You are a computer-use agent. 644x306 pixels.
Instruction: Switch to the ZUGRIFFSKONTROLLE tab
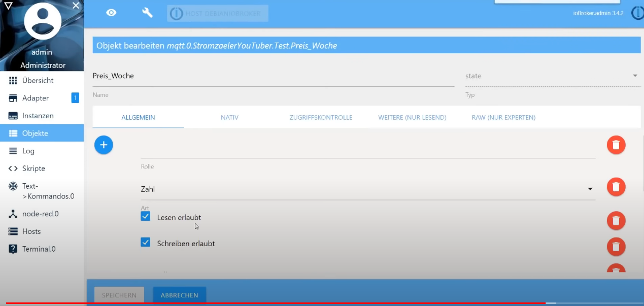(x=321, y=117)
